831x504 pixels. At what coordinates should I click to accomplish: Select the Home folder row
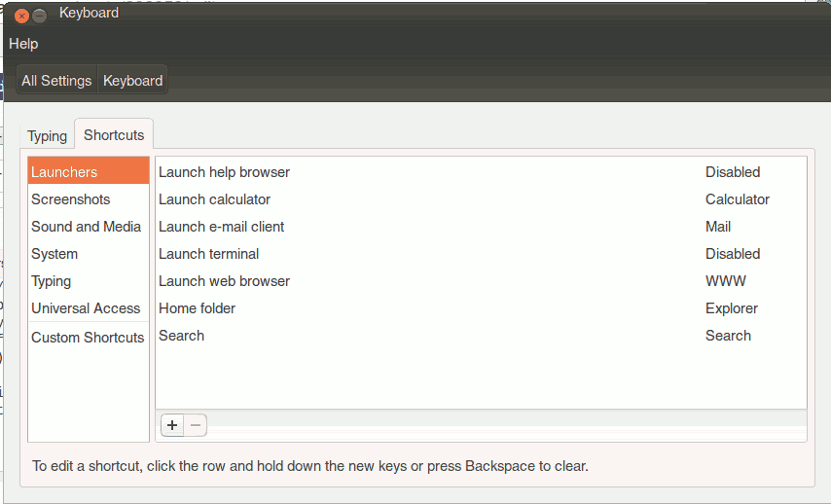(x=482, y=308)
